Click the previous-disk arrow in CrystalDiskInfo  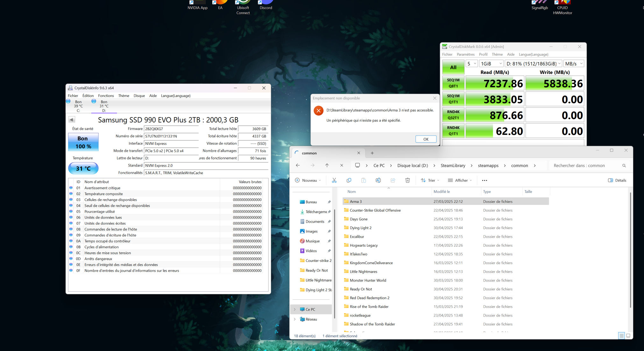(x=72, y=120)
